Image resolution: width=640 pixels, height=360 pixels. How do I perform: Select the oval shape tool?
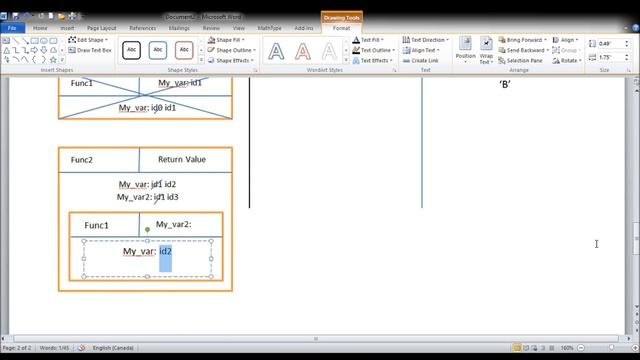pos(44,41)
